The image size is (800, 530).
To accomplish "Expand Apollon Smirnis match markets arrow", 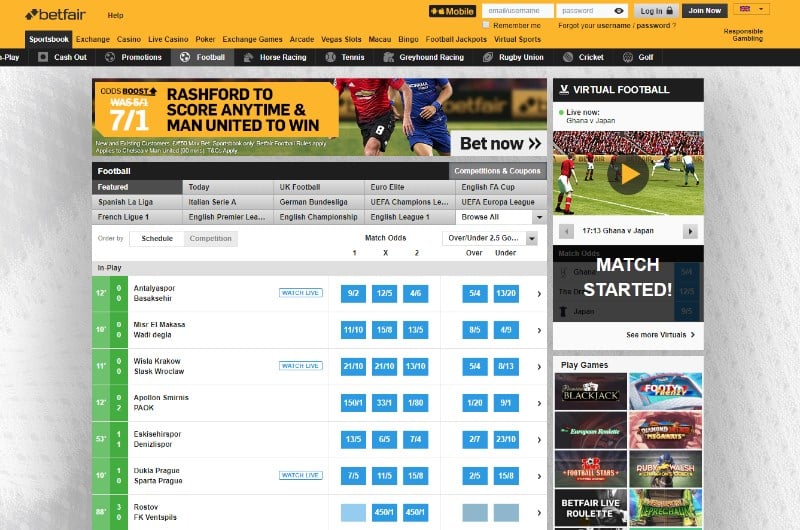I will [x=539, y=403].
